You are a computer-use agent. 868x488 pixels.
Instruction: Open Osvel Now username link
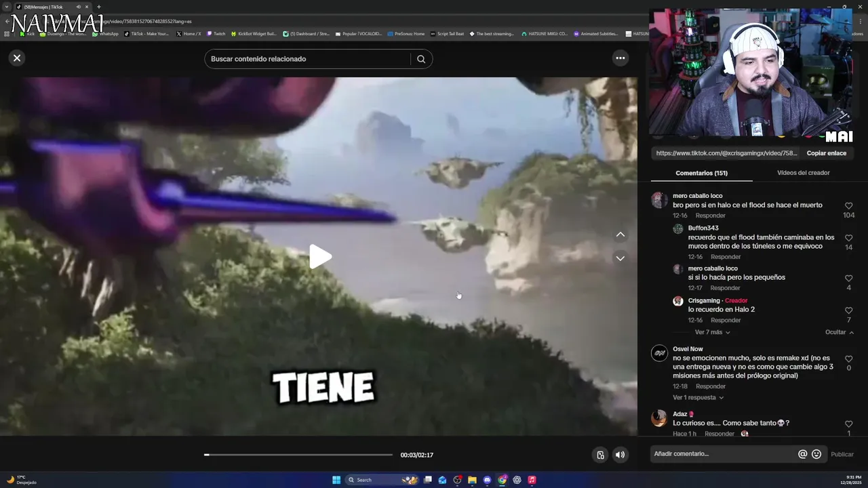click(688, 349)
